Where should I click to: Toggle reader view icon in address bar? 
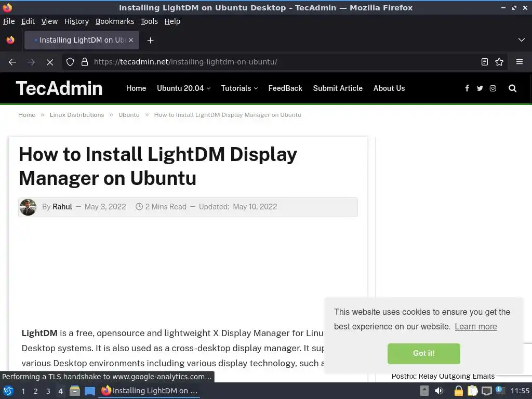[485, 62]
